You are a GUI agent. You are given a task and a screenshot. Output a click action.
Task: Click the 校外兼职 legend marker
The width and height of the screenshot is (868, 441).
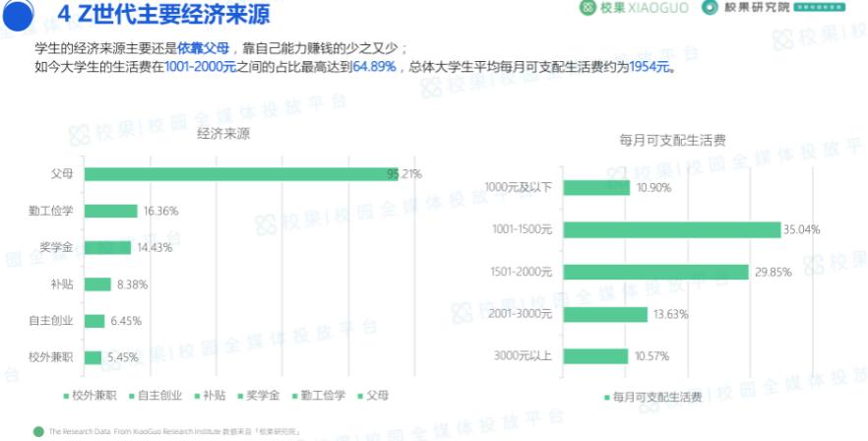coord(64,396)
